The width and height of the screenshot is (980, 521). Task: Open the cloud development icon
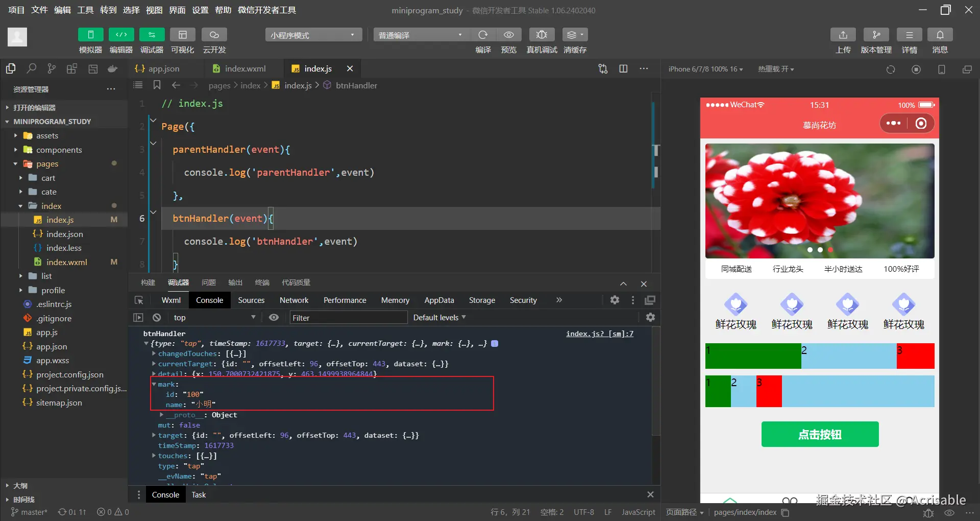coord(214,35)
